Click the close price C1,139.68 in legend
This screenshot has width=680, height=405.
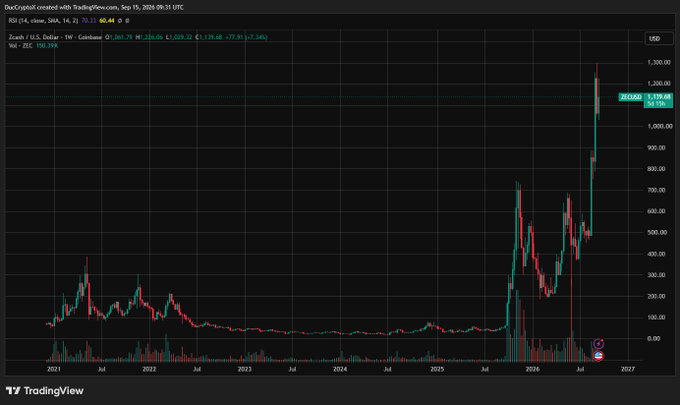(x=209, y=37)
